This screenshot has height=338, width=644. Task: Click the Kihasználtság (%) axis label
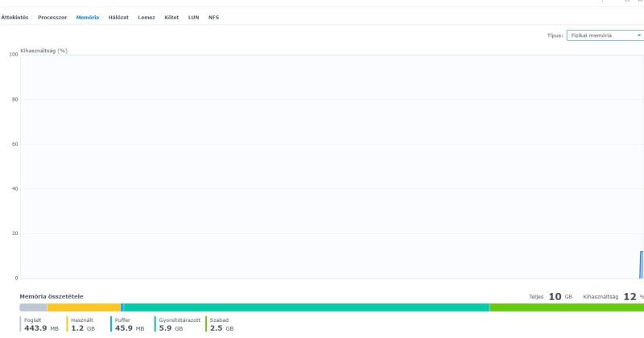tap(44, 51)
